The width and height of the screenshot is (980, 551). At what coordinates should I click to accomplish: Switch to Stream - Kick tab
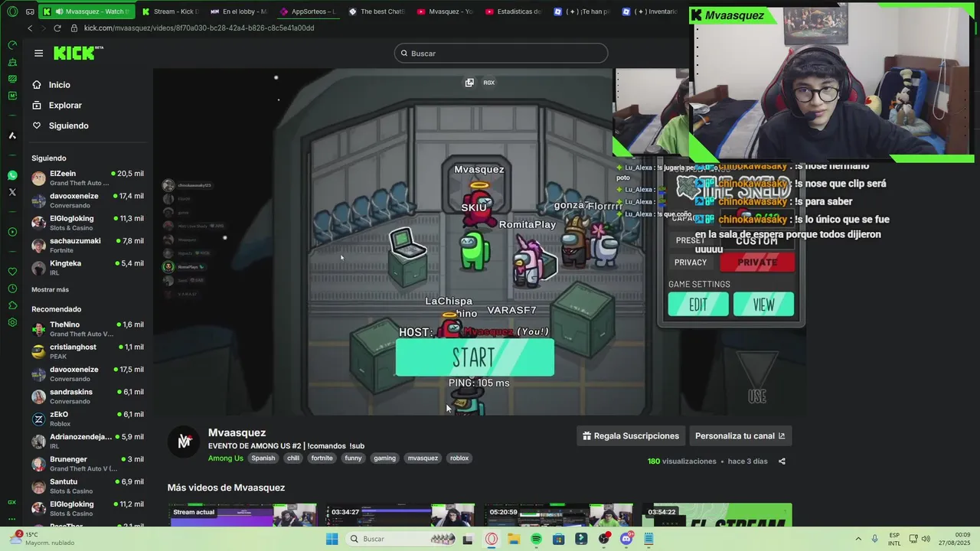coord(169,11)
